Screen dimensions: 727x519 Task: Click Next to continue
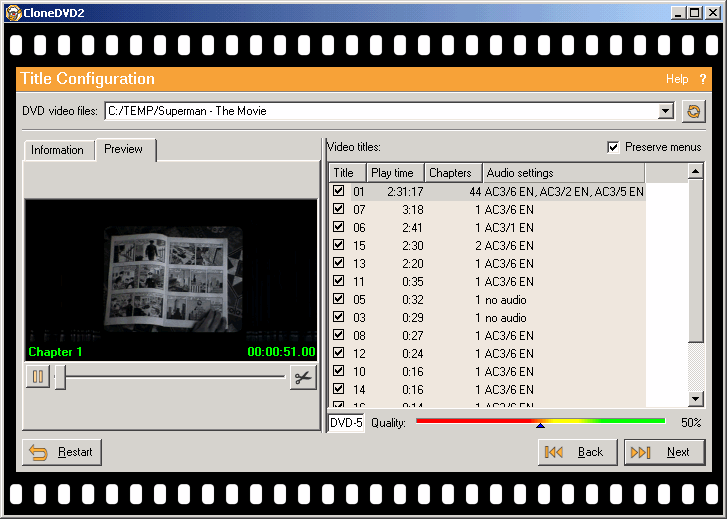pyautogui.click(x=665, y=452)
